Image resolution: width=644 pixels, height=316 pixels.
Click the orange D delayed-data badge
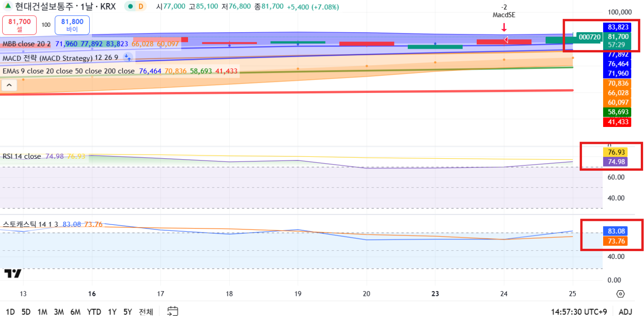(x=141, y=7)
